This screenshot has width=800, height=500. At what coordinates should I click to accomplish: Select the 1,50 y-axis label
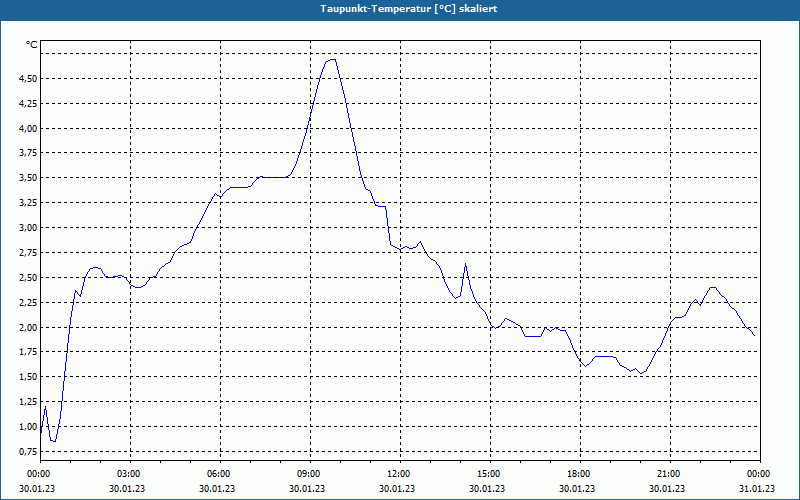[29, 377]
